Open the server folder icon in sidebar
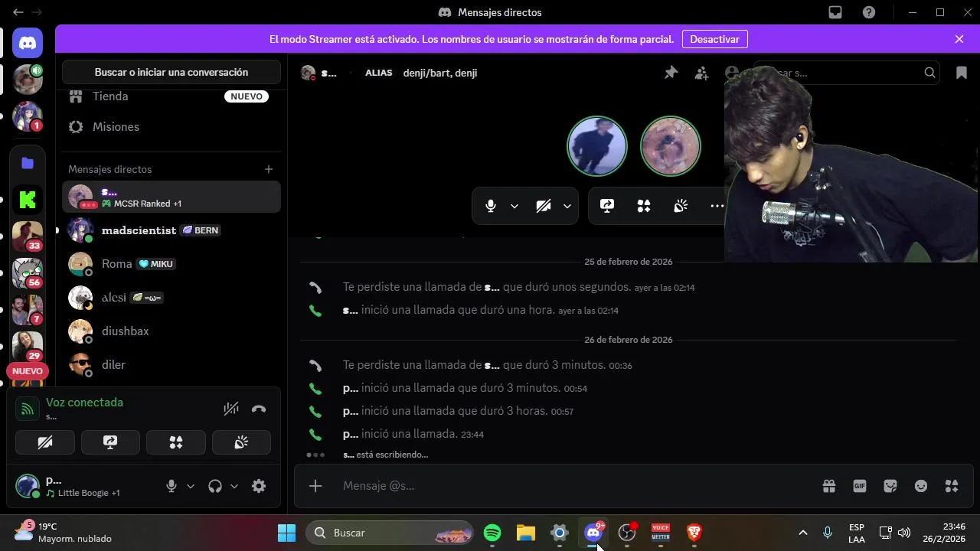The image size is (980, 551). pyautogui.click(x=28, y=163)
